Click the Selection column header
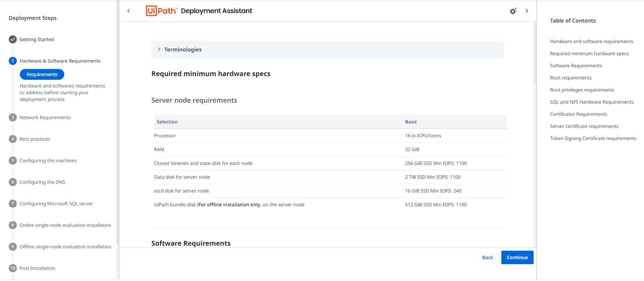644x281 pixels. [x=167, y=122]
